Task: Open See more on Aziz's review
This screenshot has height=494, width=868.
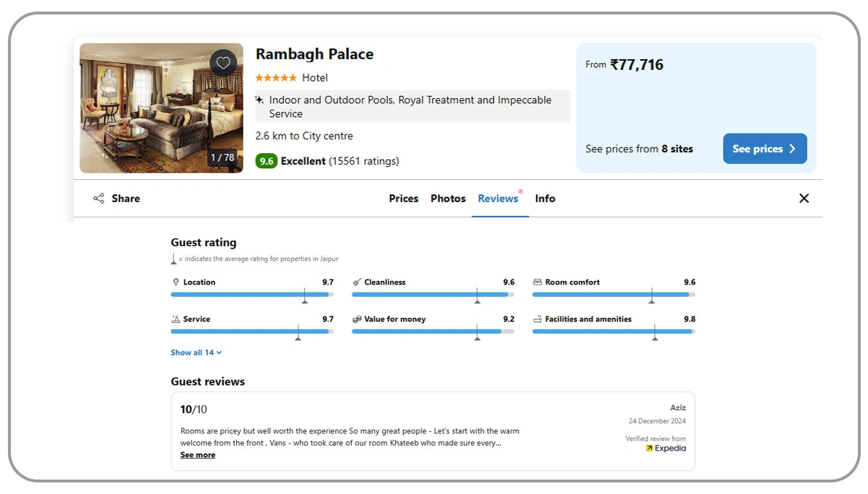Action: 197,454
